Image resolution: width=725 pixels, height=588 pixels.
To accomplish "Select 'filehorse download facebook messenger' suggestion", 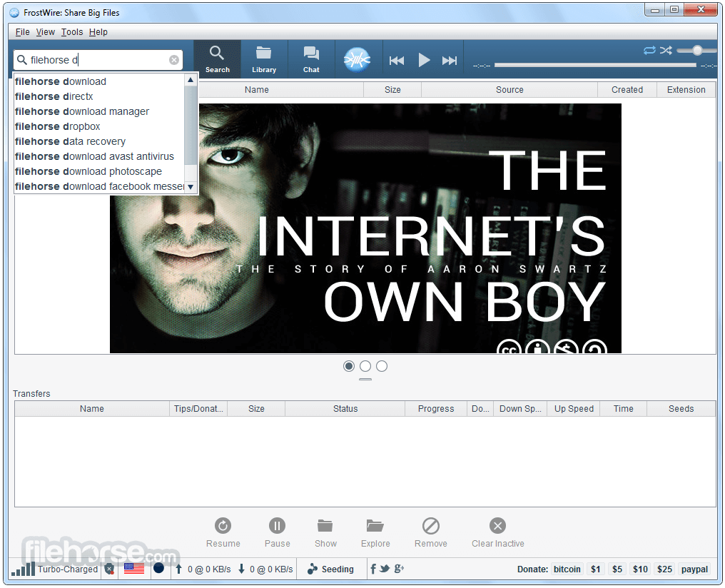I will (x=99, y=186).
